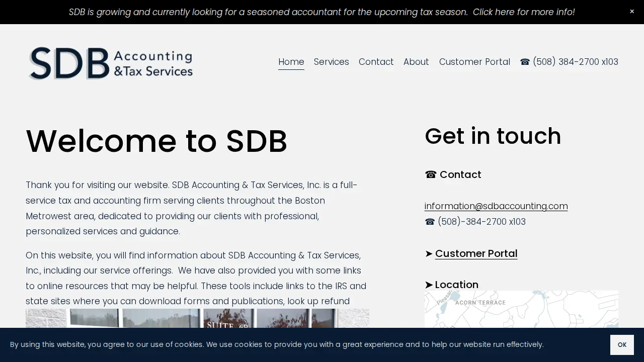
Task: Email information@sdbaccounting.com
Action: 496,206
